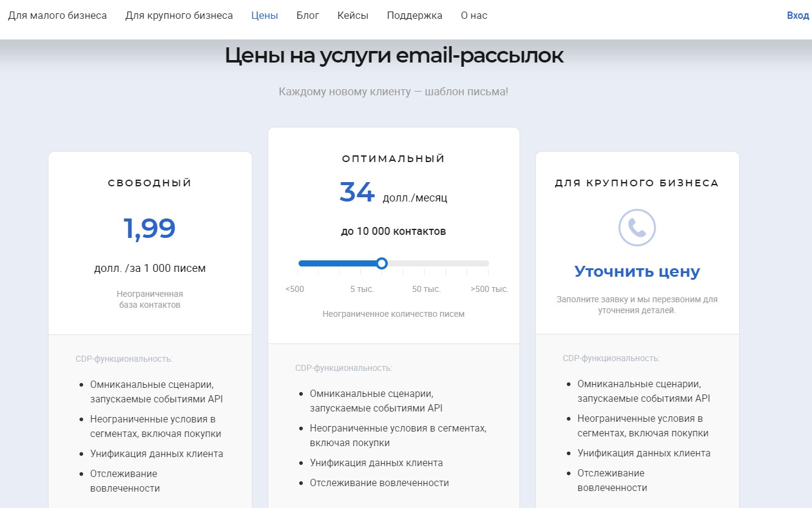The width and height of the screenshot is (812, 508).
Task: Click the "Уточнить цену" link
Action: click(x=637, y=271)
